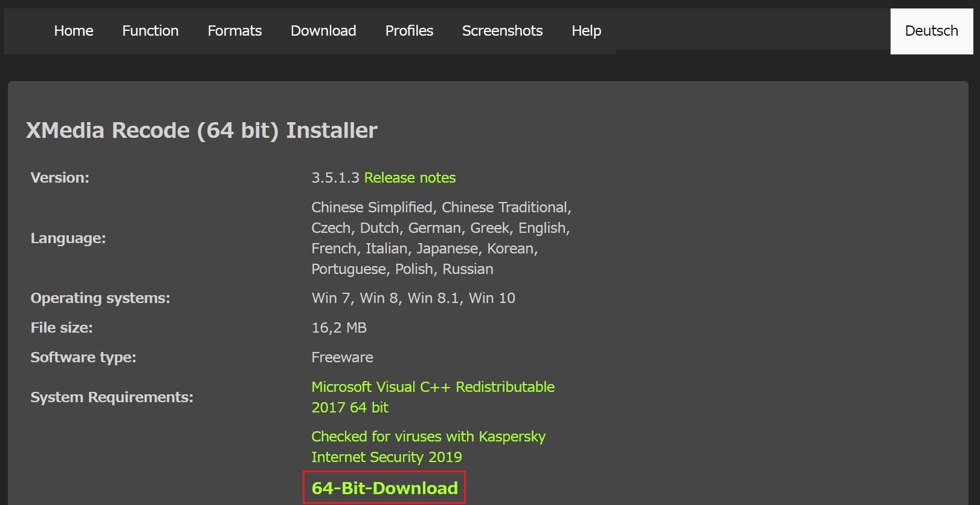
Task: Select the Freeware value text
Action: pos(342,357)
